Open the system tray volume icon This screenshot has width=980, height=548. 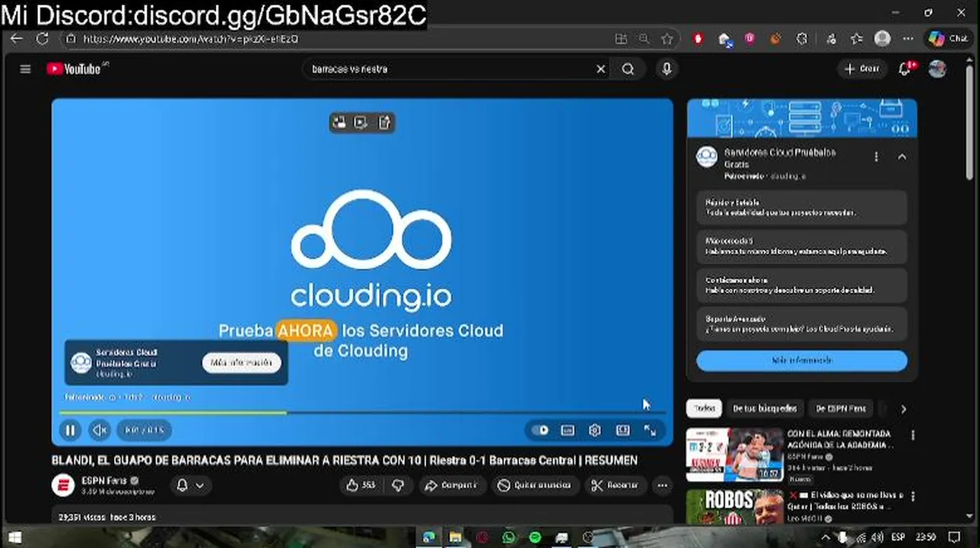(877, 538)
